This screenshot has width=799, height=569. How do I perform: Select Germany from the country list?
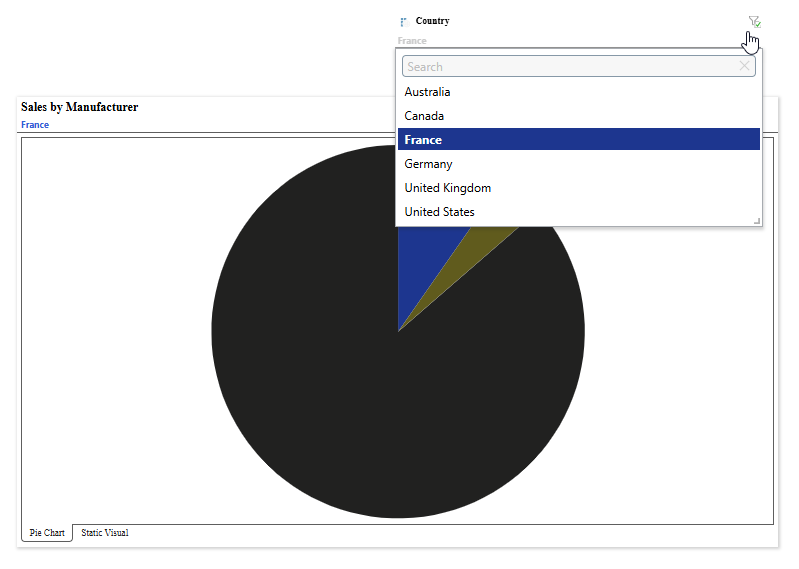coord(578,164)
